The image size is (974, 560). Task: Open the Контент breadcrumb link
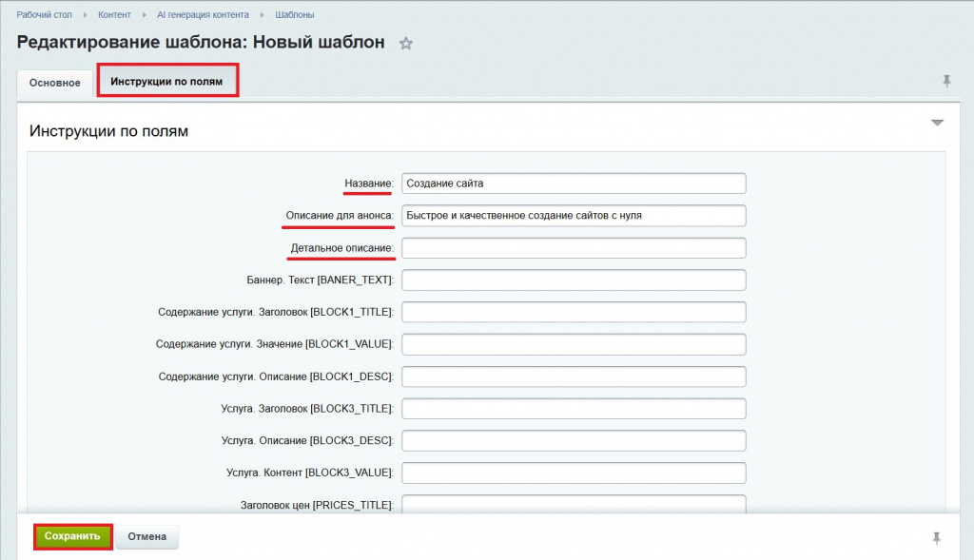click(114, 15)
